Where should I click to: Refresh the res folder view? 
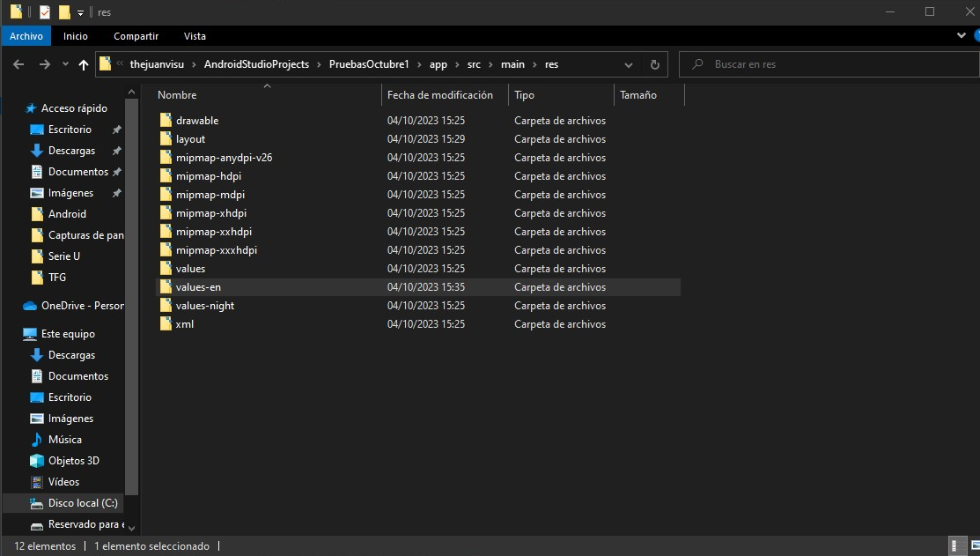tap(654, 64)
